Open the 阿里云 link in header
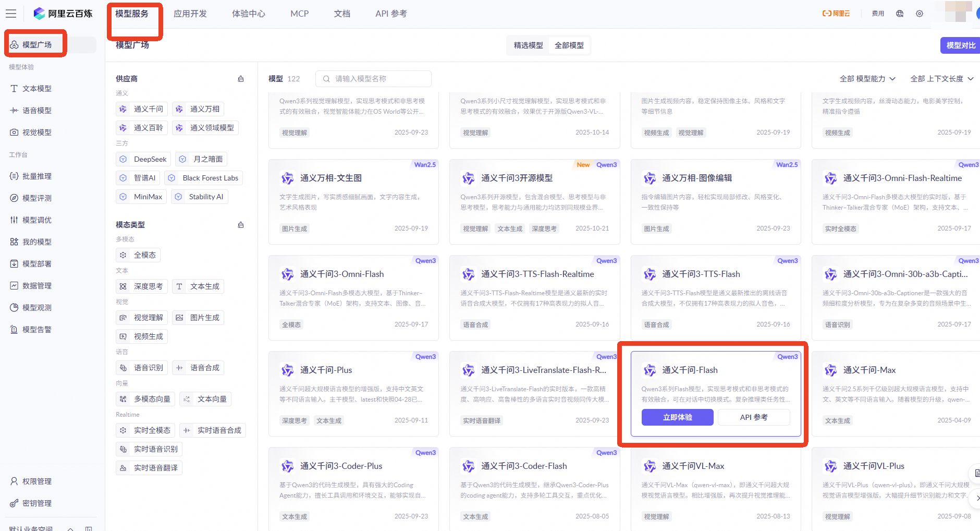 [836, 14]
